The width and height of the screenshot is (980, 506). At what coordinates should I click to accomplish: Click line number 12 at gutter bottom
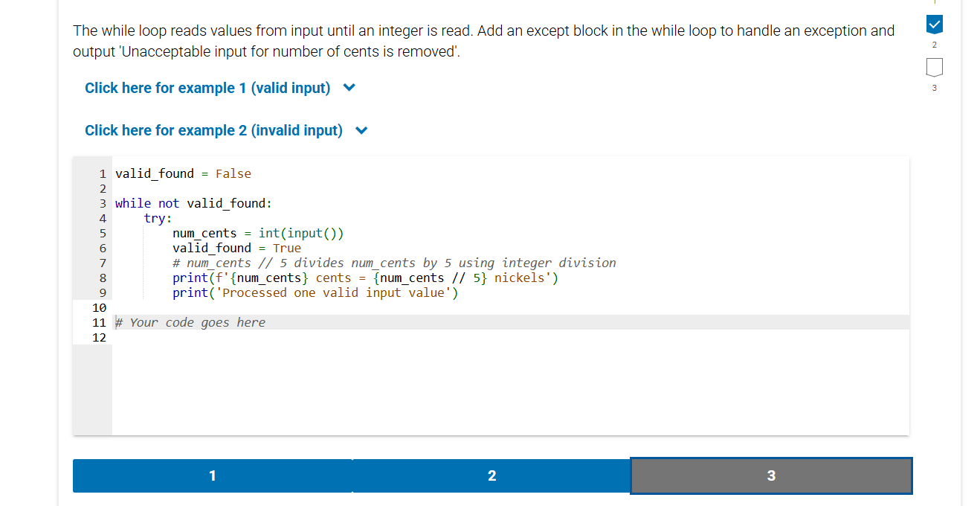(97, 337)
